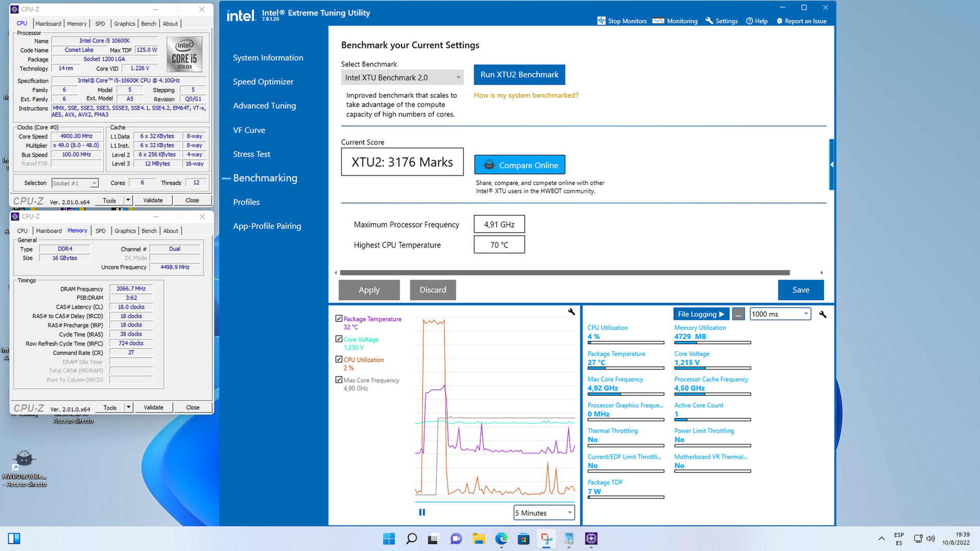Click the Max Core Frequency level bar

[626, 394]
